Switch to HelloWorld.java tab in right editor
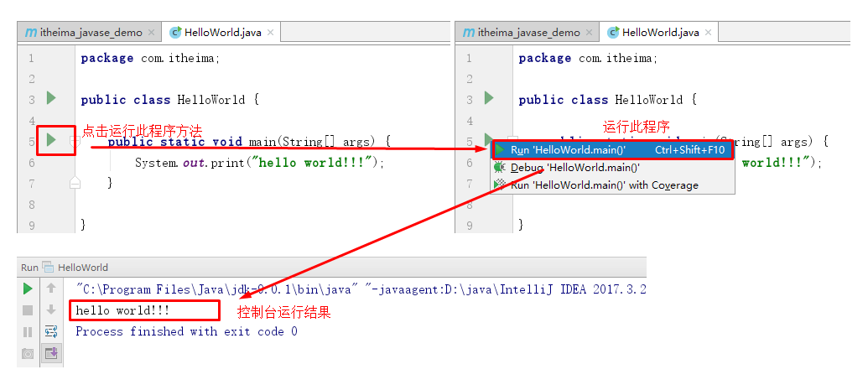This screenshot has height=385, width=868. click(660, 33)
